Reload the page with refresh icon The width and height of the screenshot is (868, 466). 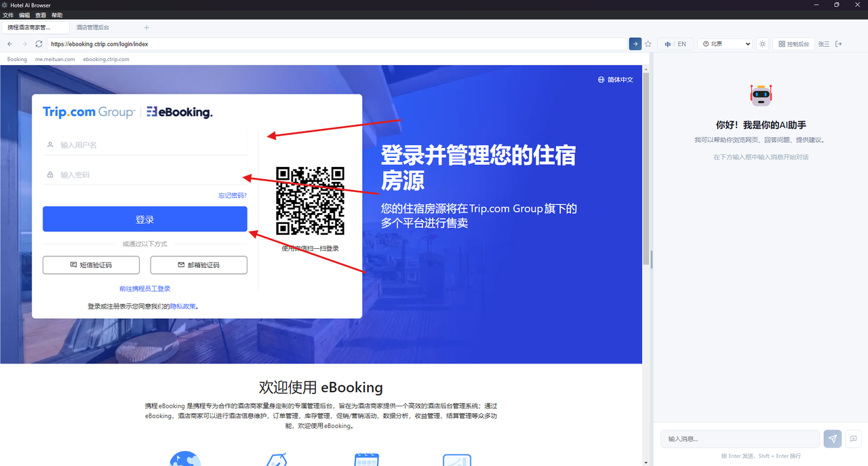[39, 44]
